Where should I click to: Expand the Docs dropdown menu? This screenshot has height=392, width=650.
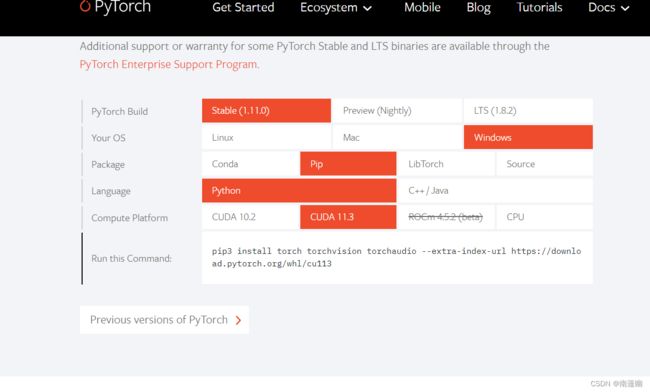click(x=609, y=7)
